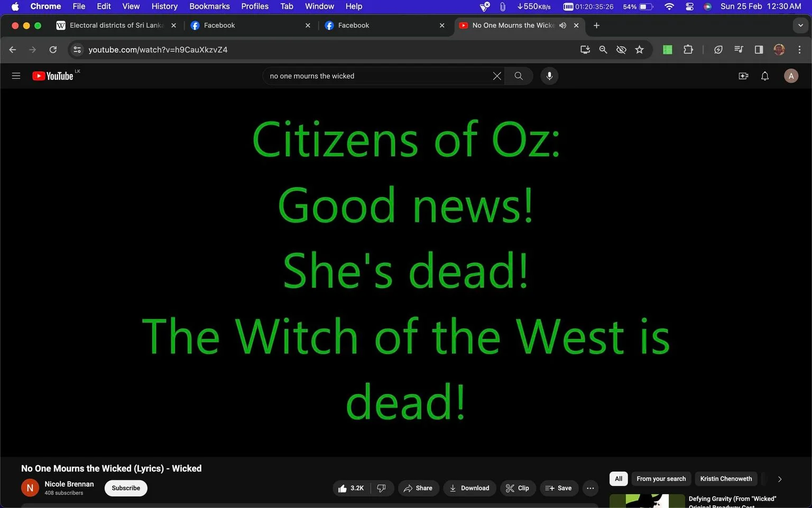Subscribe to Nicole Brennan's channel
Screen dimensions: 812x508
[126, 488]
